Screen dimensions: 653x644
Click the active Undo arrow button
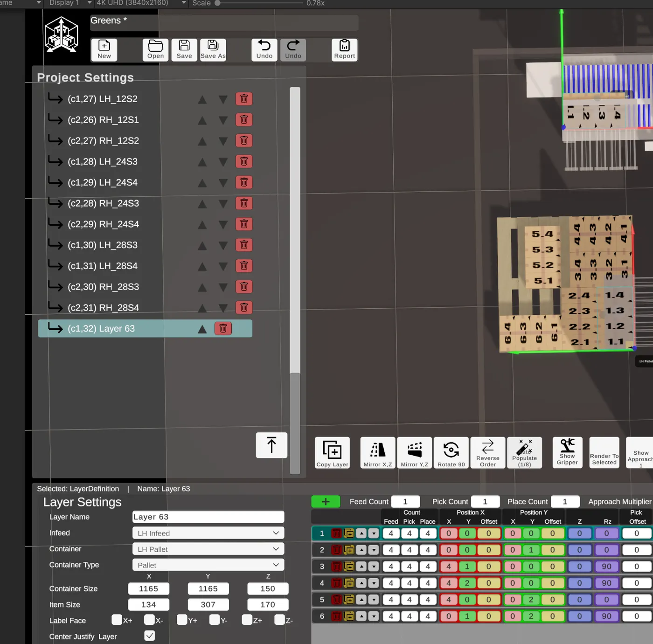(x=264, y=49)
